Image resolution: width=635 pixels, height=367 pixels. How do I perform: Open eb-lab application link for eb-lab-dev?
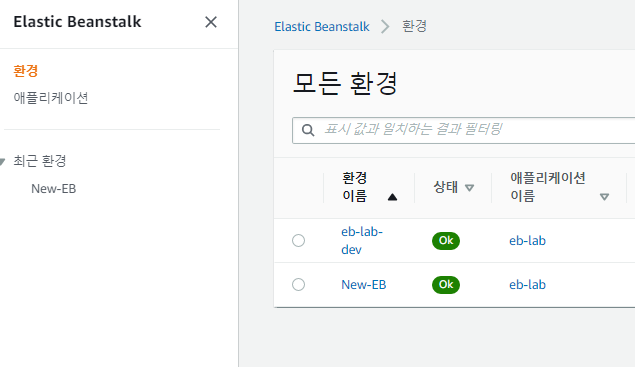tap(527, 241)
